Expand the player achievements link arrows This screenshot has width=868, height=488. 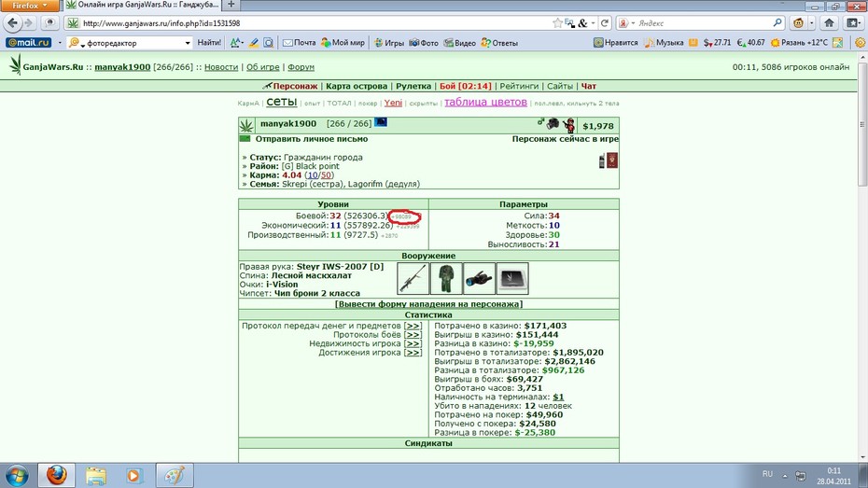point(413,353)
